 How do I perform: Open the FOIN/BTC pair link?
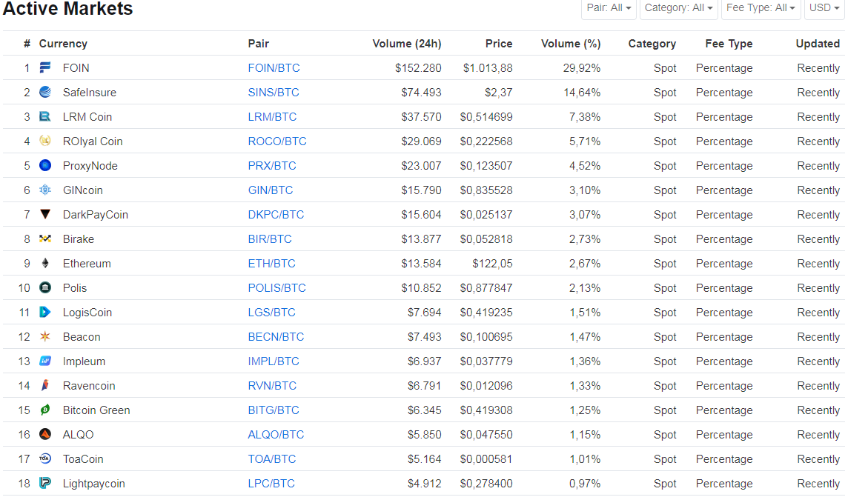click(x=274, y=68)
